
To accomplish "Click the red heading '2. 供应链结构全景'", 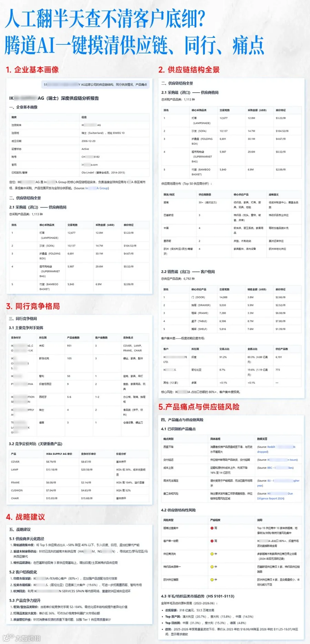I will click(189, 69).
